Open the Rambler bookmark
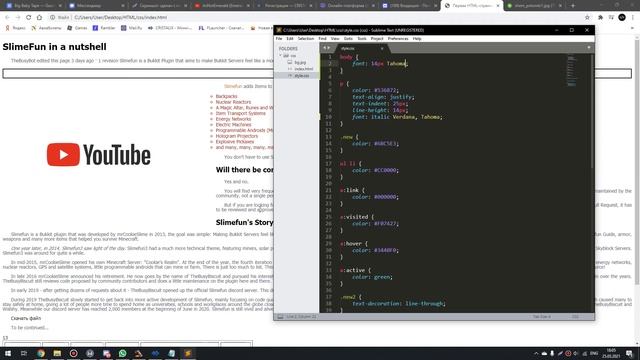This screenshot has height=360, width=640. 104,28
